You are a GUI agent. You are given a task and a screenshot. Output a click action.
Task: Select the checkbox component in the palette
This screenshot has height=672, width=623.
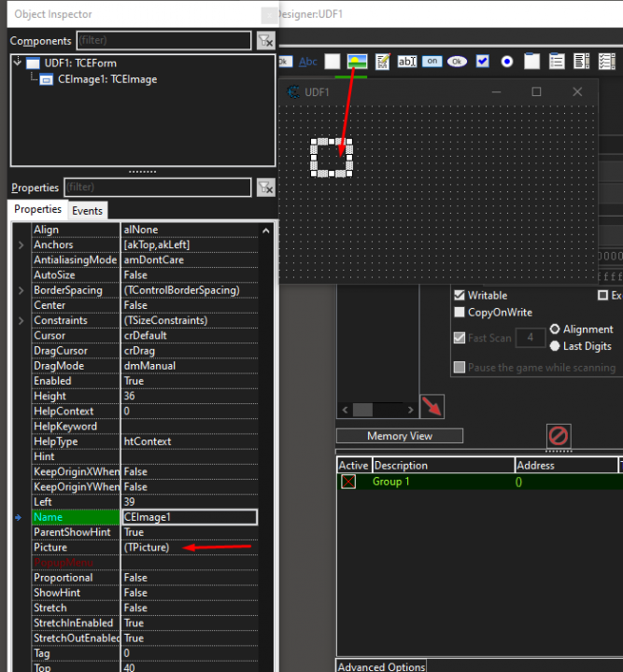pyautogui.click(x=482, y=62)
